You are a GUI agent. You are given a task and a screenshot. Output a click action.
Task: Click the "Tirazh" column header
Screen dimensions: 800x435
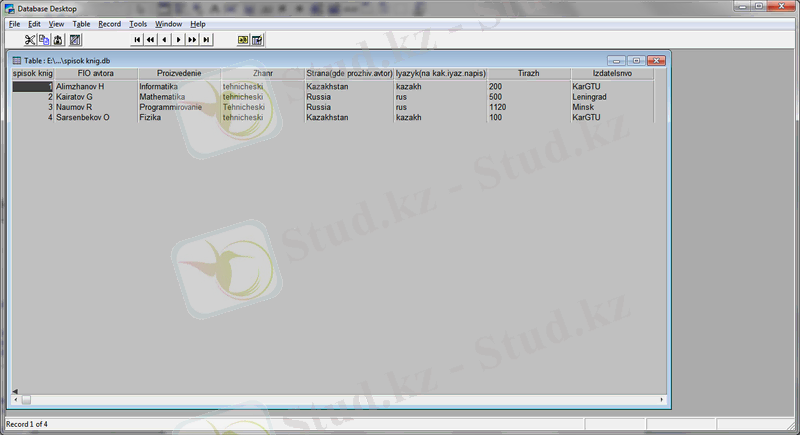(528, 73)
